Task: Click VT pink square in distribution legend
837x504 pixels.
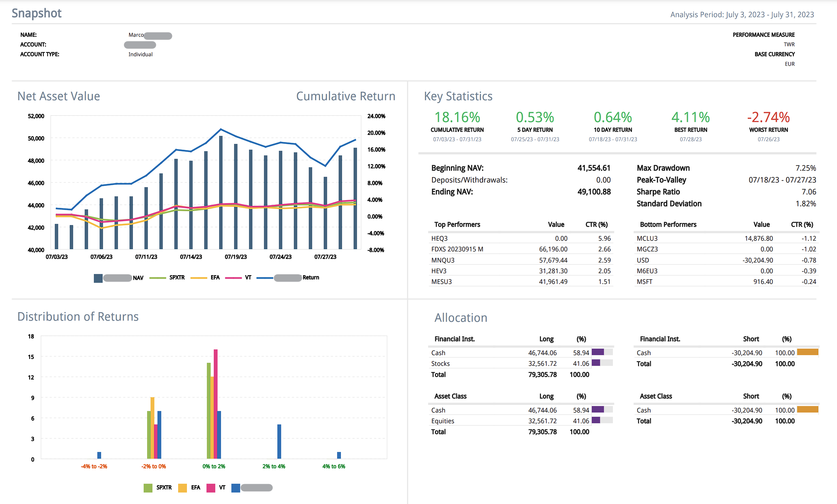Action: (x=211, y=488)
